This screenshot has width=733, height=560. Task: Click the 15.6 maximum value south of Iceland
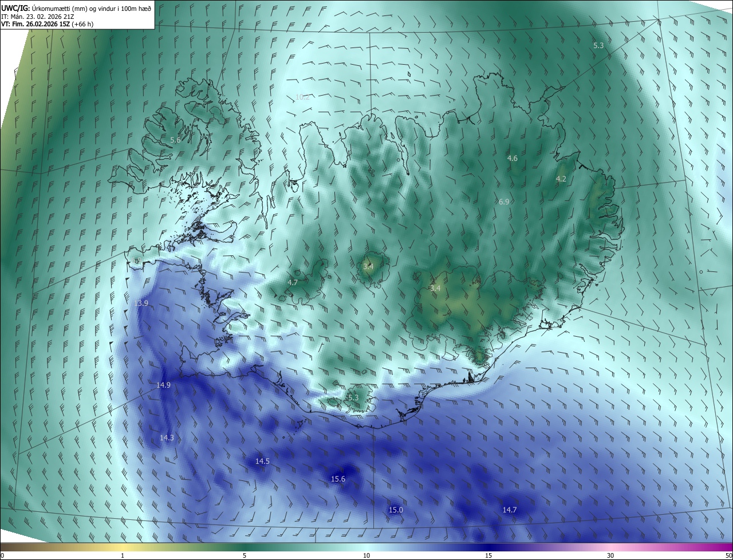pyautogui.click(x=338, y=479)
